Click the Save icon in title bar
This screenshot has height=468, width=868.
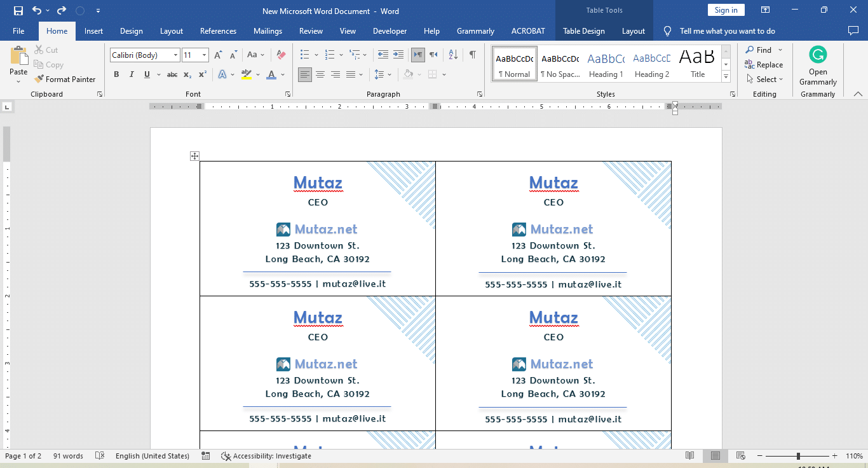point(18,11)
